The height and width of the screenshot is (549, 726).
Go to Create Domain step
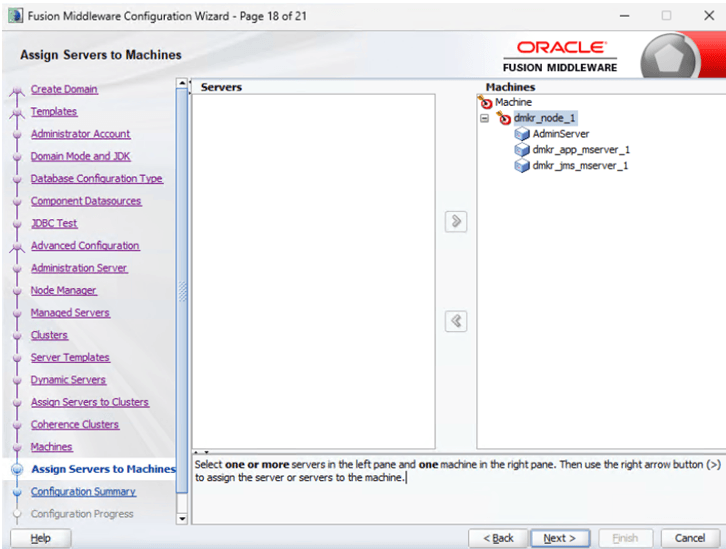pos(64,89)
